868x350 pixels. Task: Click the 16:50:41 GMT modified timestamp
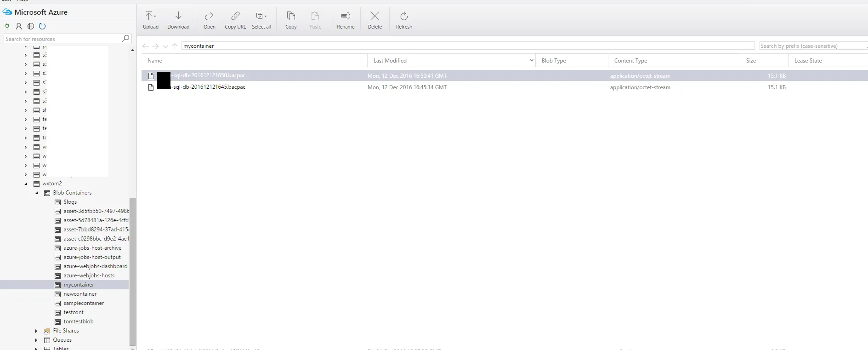[407, 76]
